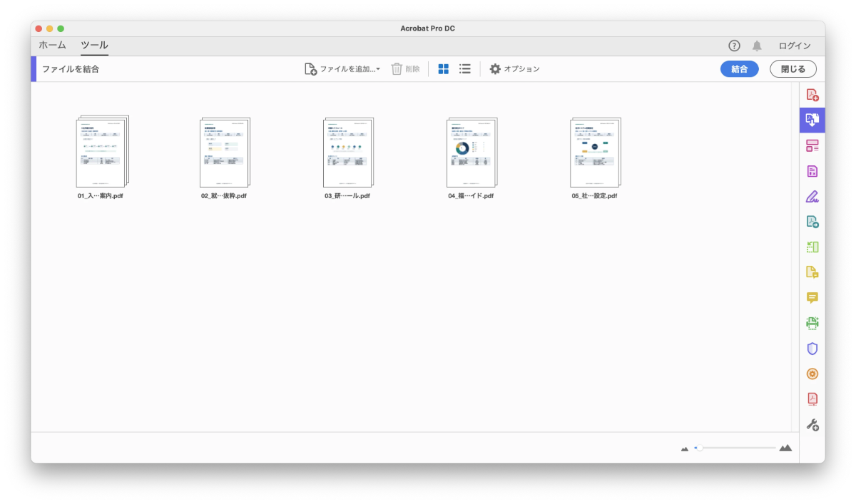Screen dimensions: 856x504
Task: Open the help question mark icon
Action: pyautogui.click(x=734, y=46)
